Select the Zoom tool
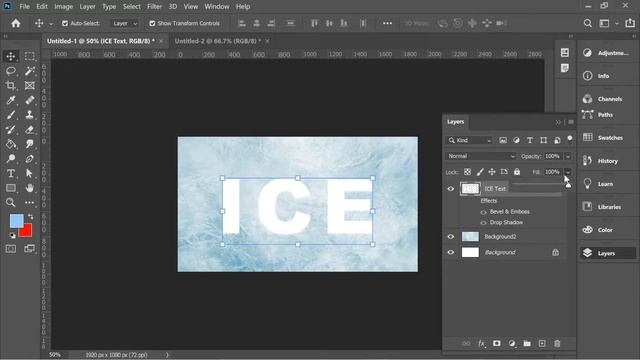This screenshot has height=360, width=640. tap(11, 202)
